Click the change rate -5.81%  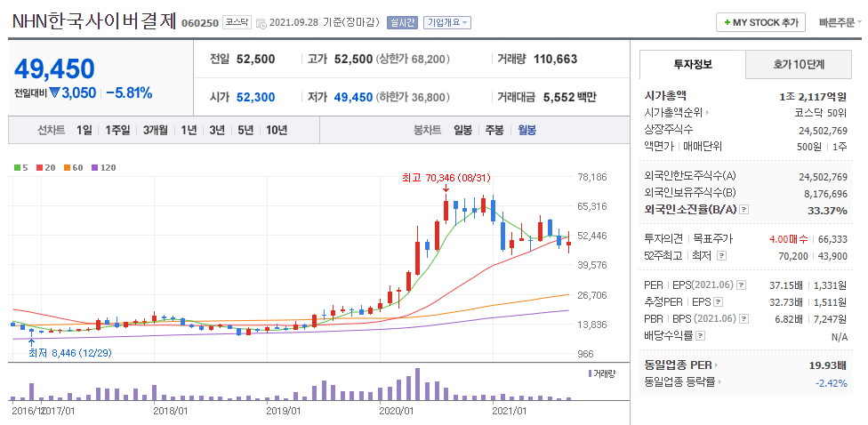tap(129, 93)
